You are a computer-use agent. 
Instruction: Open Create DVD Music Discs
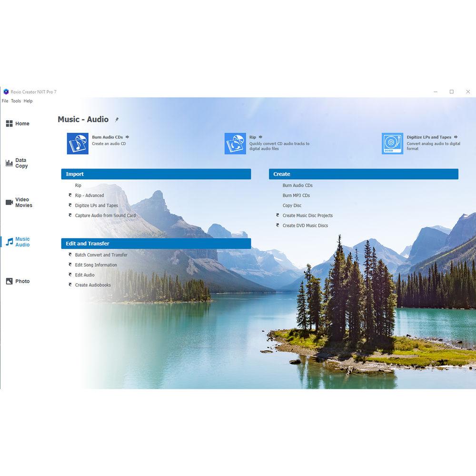(305, 226)
